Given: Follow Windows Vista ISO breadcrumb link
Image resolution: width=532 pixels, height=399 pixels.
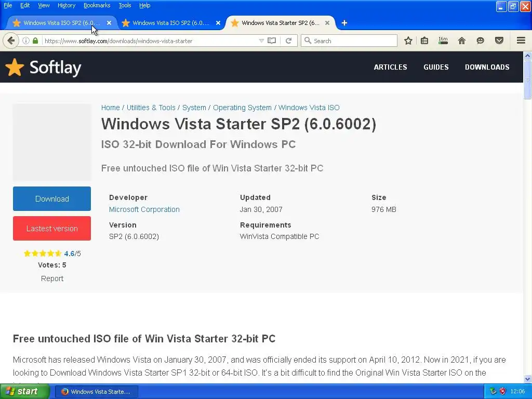Looking at the screenshot, I should [x=309, y=108].
